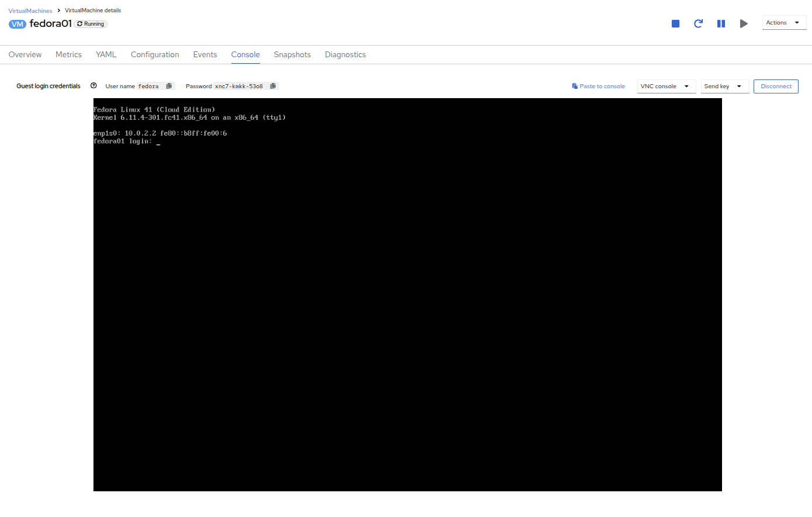The image size is (812, 517).
Task: Copy the user name fedora to clipboard
Action: pos(169,86)
